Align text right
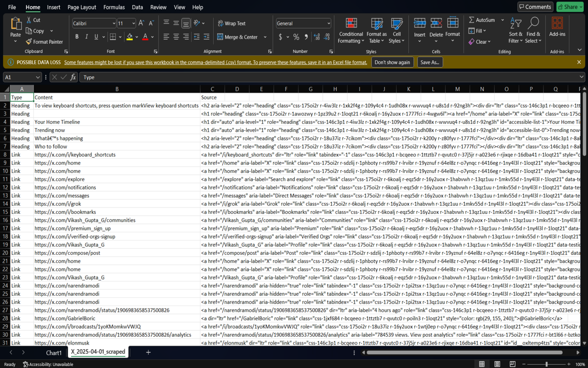Image resolution: width=588 pixels, height=368 pixels. click(186, 37)
